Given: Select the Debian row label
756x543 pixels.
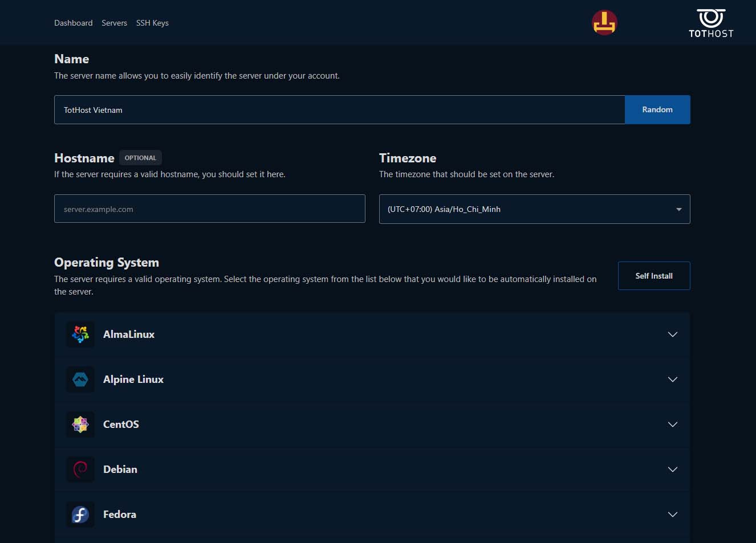Looking at the screenshot, I should [x=120, y=469].
